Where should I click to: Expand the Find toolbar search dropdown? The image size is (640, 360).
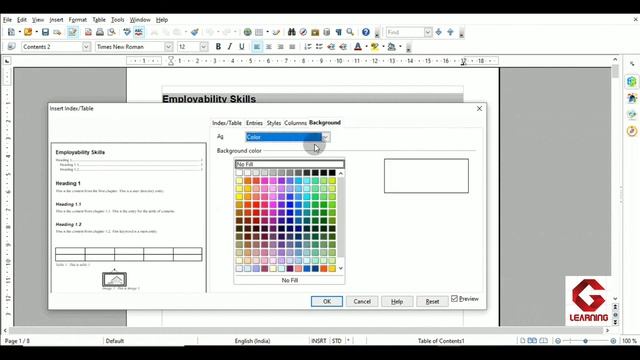[428, 32]
